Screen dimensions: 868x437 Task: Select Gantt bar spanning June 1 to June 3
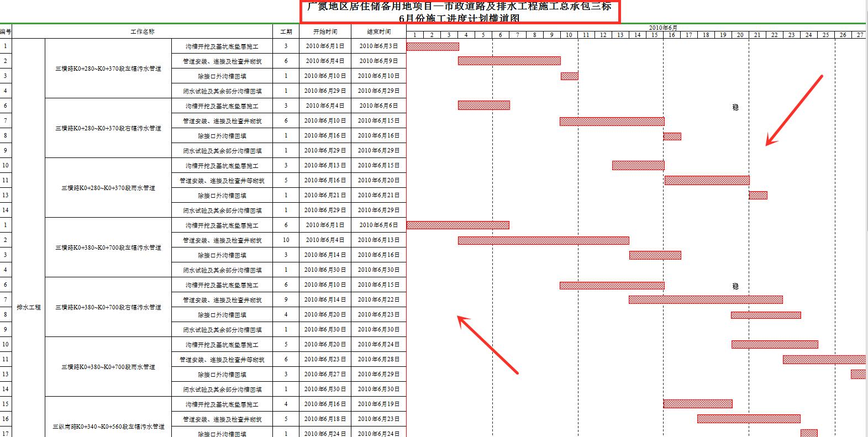pyautogui.click(x=433, y=46)
